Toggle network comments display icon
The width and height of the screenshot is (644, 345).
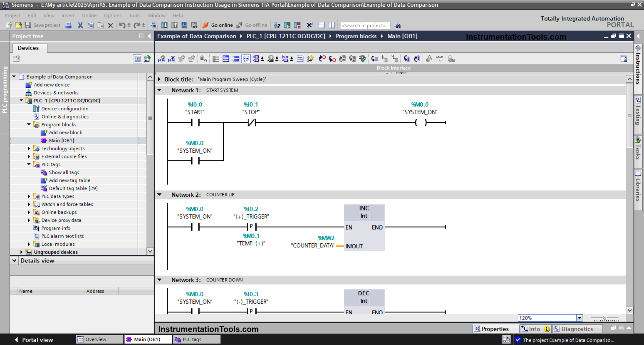[246, 59]
